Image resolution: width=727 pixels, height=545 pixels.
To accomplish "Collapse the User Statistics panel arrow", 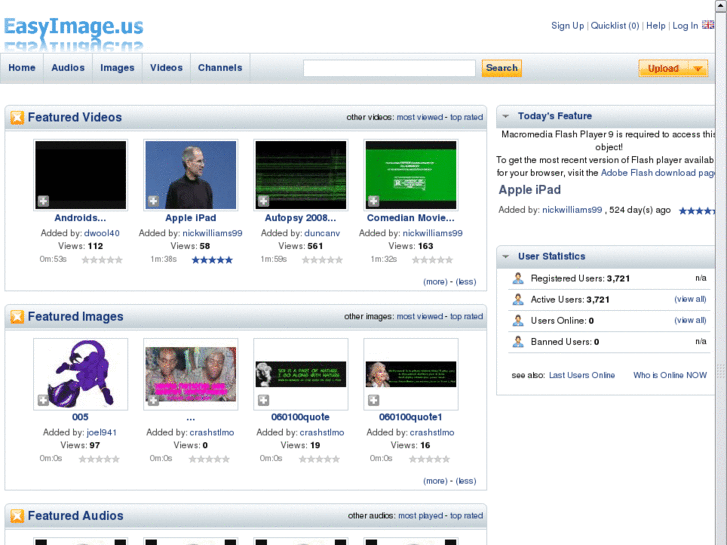I will pos(506,256).
